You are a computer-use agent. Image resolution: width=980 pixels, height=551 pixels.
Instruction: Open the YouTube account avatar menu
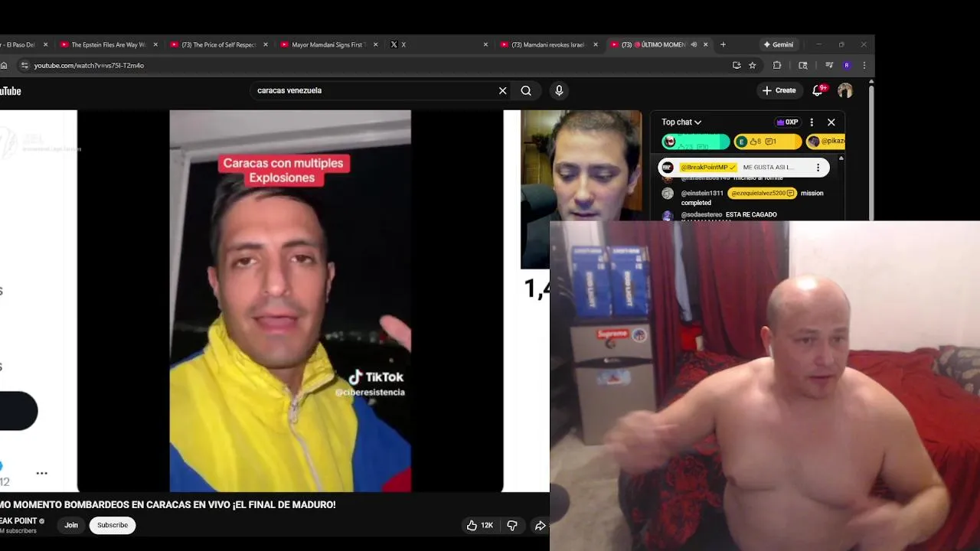click(845, 90)
